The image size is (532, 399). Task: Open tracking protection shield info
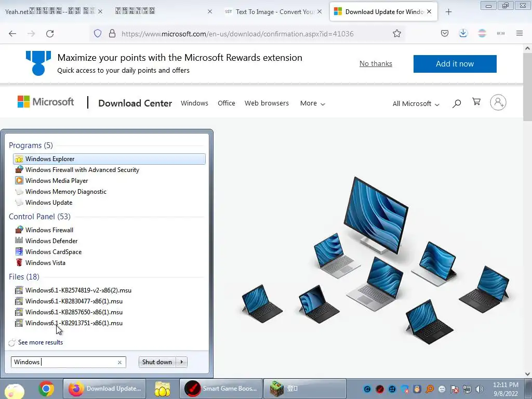pos(98,34)
